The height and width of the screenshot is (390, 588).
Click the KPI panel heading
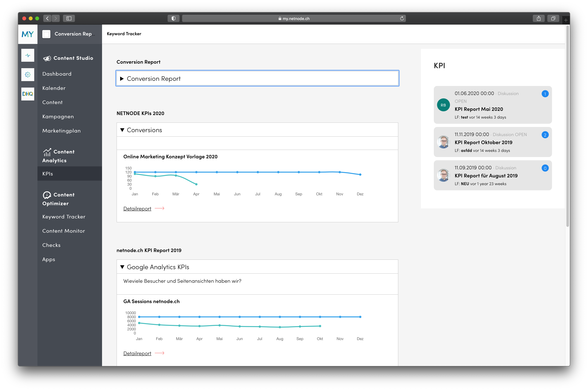coord(439,66)
